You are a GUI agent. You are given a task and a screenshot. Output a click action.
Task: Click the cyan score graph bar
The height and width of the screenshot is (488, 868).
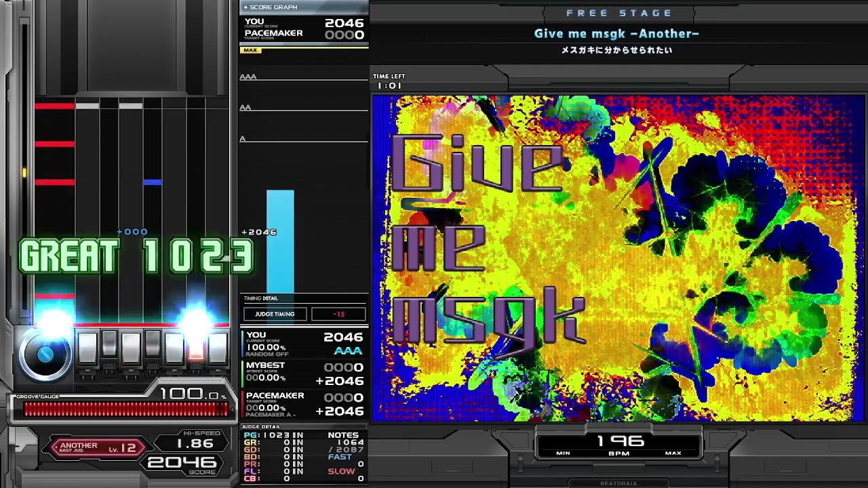click(280, 241)
